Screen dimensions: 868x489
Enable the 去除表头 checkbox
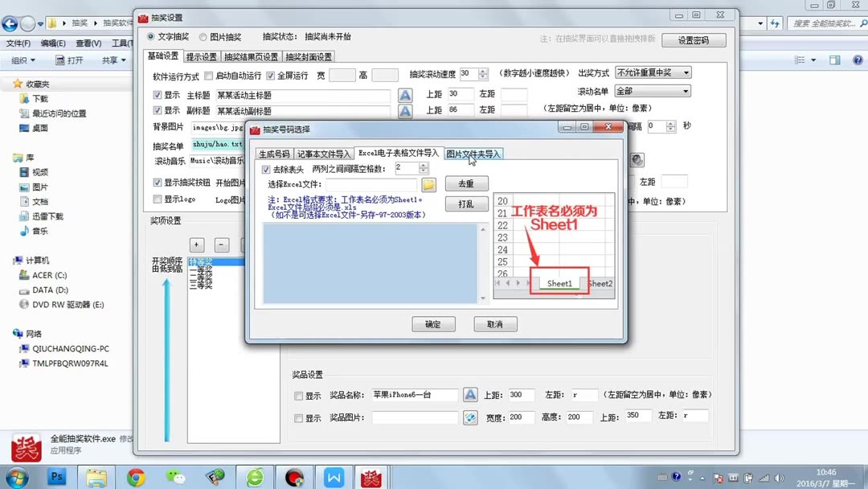pos(265,169)
